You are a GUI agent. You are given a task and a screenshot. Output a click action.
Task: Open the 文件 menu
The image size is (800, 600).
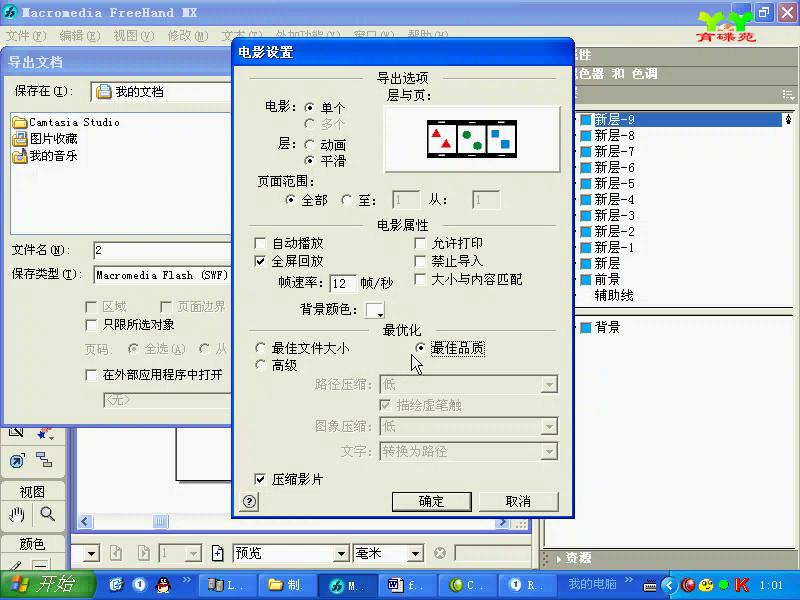coord(26,36)
